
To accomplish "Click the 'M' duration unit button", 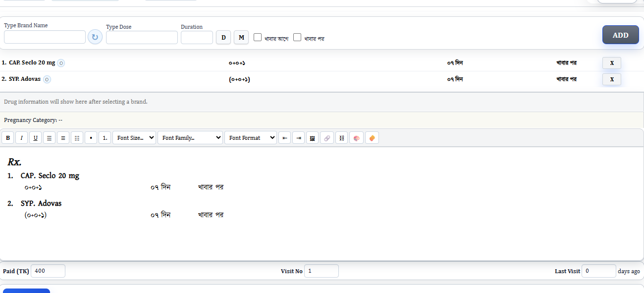I will tap(241, 37).
